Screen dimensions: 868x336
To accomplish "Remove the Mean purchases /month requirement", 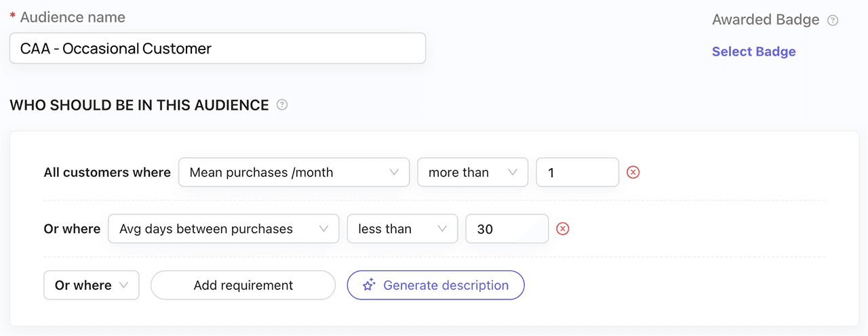I will click(633, 172).
